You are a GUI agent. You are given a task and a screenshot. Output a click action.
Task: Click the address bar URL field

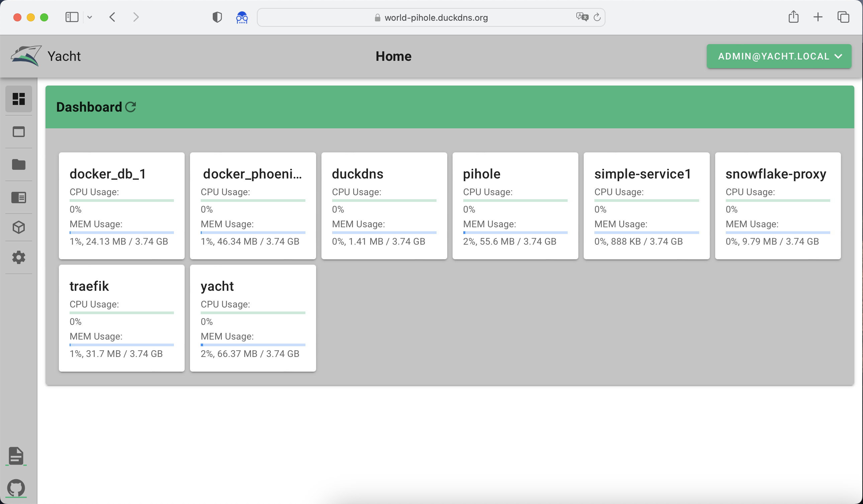(436, 17)
